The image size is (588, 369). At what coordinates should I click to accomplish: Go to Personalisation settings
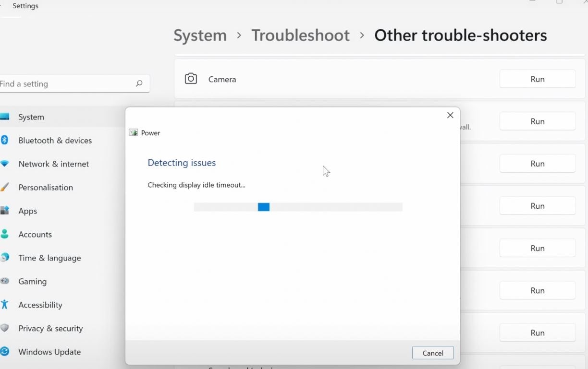46,188
